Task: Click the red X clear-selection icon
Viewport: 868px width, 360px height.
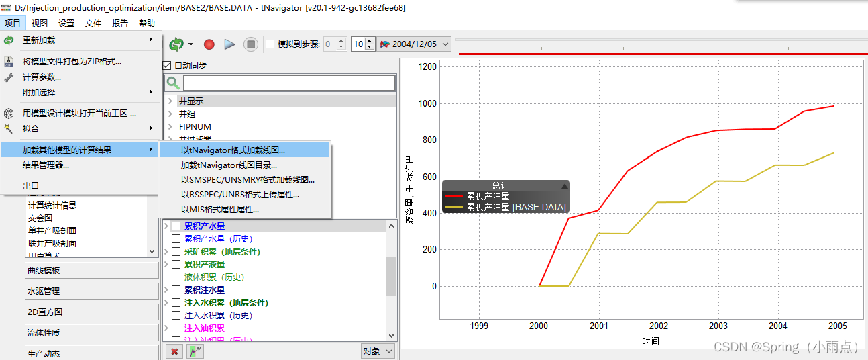Action: [x=174, y=351]
